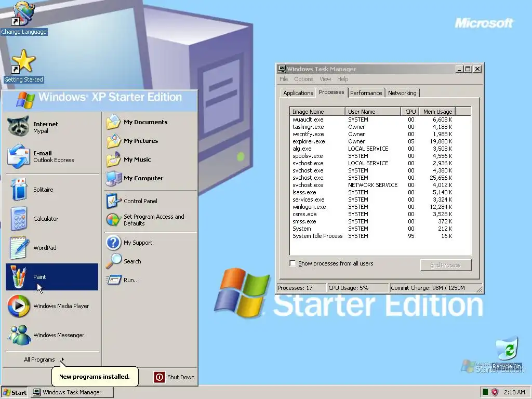Open the File menu in Task Manager
This screenshot has width=532, height=399.
pyautogui.click(x=284, y=79)
